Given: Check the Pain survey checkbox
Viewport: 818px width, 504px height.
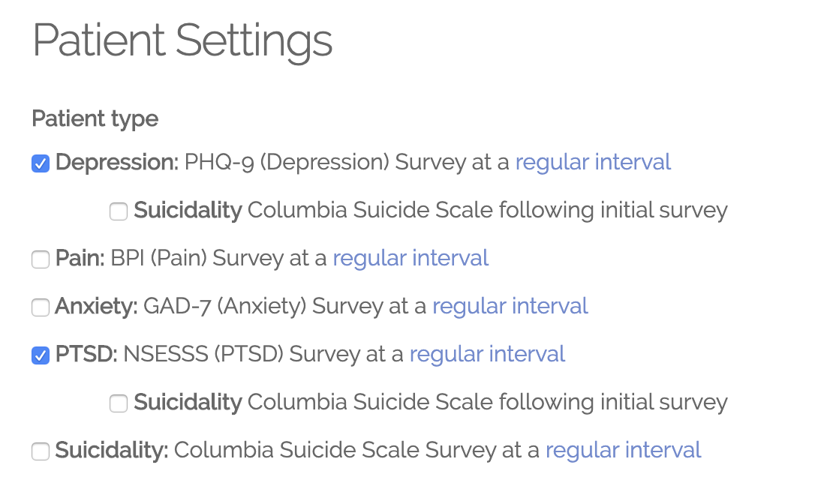Looking at the screenshot, I should pyautogui.click(x=41, y=259).
